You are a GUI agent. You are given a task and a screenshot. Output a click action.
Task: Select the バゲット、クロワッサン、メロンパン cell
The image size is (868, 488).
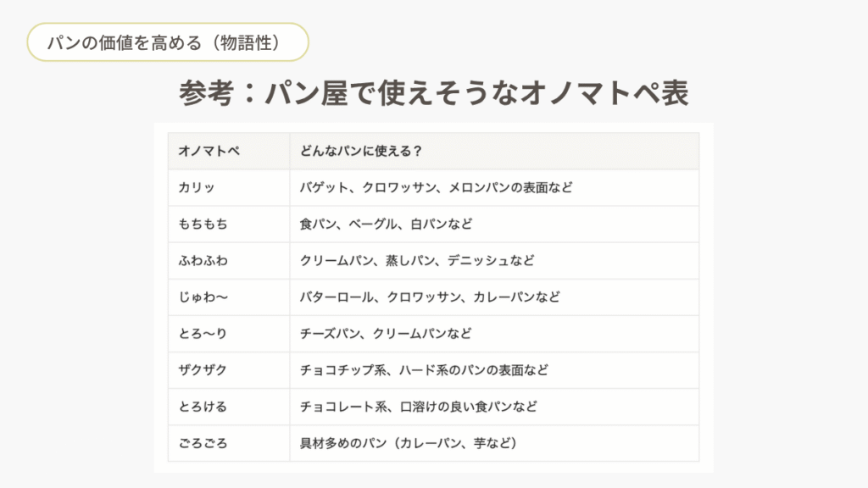click(x=436, y=187)
